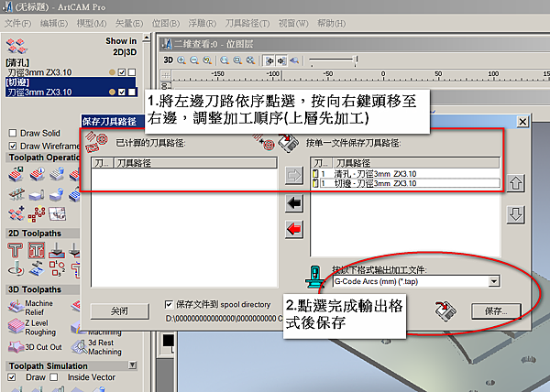
Task: Close the 保存刀具路径 dialog with X
Action: tap(522, 122)
